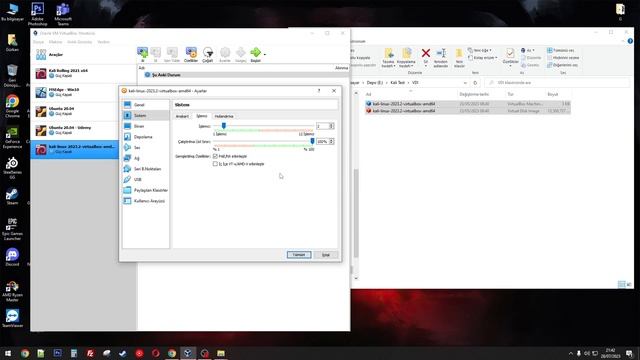The height and width of the screenshot is (360, 640).
Task: Click the Tamam button
Action: point(299,255)
